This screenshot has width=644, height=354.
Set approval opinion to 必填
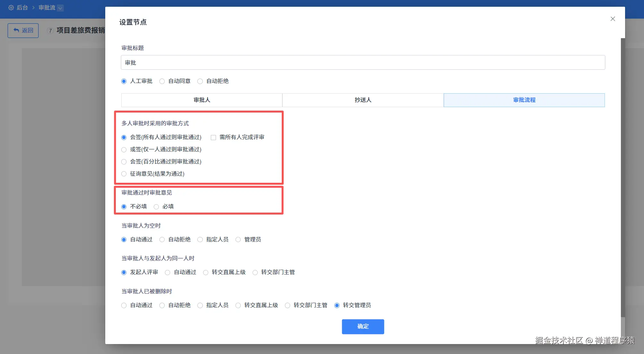pos(156,206)
